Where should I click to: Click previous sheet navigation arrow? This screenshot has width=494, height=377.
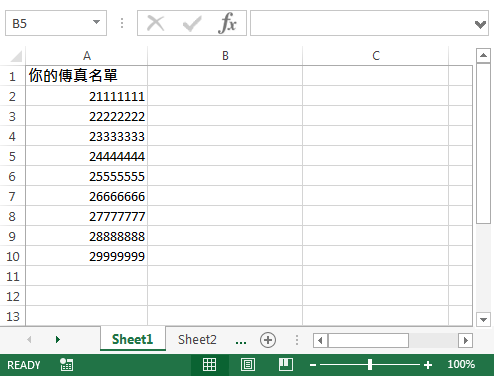(29, 339)
